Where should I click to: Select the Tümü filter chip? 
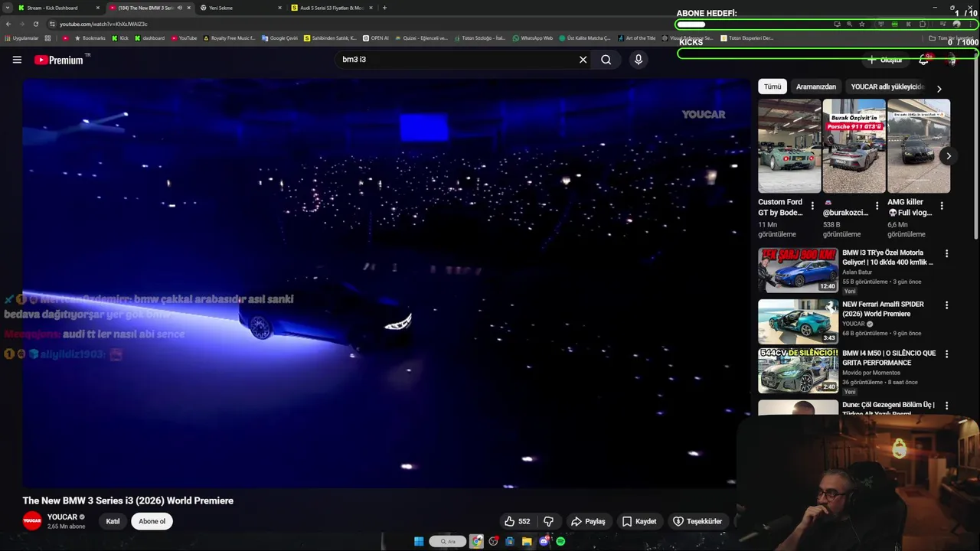773,86
